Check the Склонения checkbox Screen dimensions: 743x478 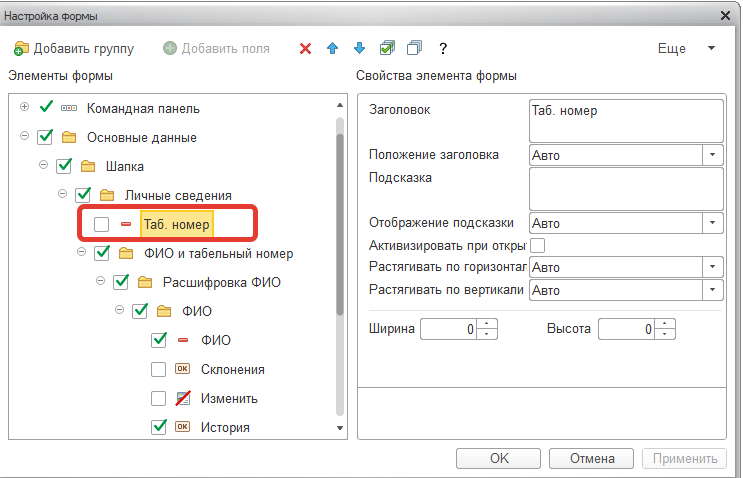pyautogui.click(x=158, y=369)
